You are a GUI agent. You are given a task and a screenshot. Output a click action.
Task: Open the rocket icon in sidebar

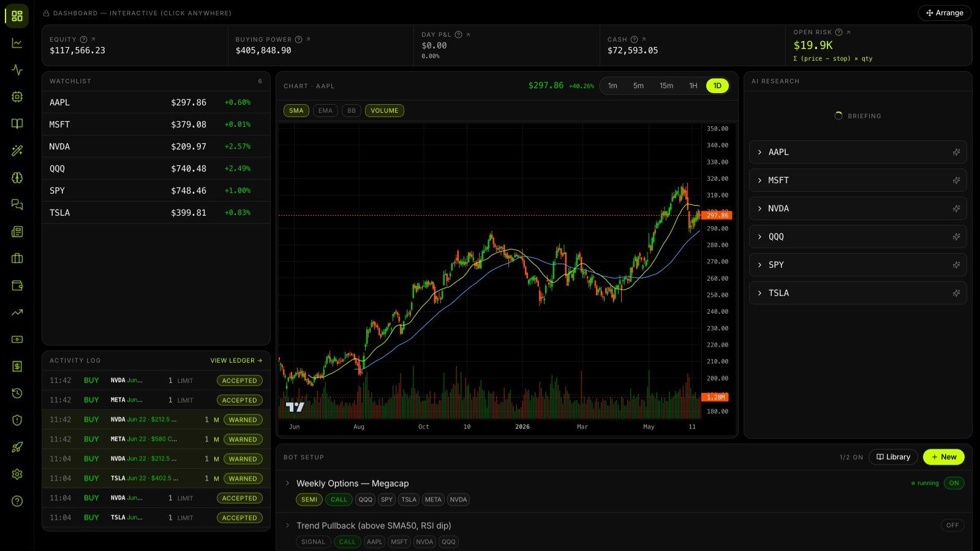17,447
